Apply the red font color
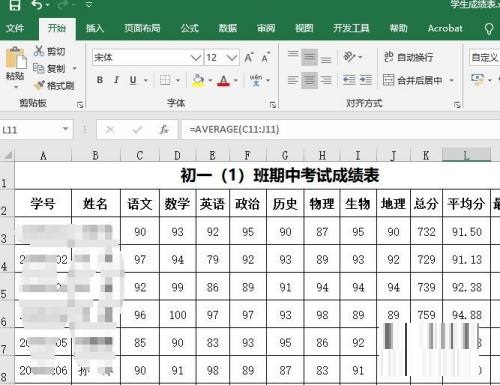This screenshot has height=385, width=500. pyautogui.click(x=223, y=80)
